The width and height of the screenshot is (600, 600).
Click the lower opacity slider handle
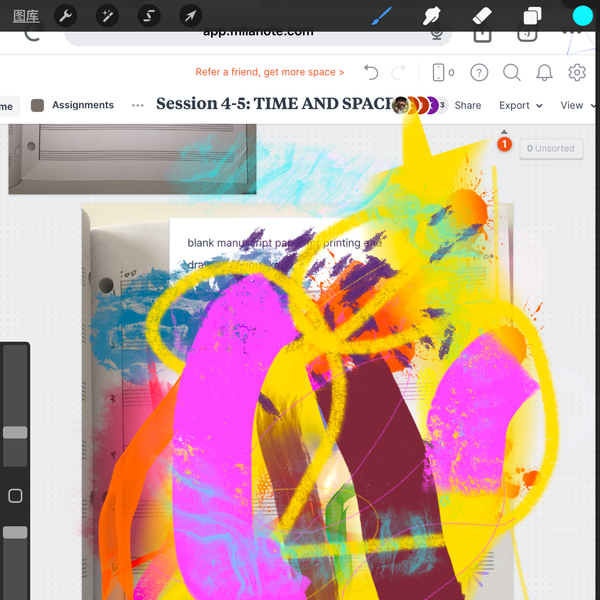click(15, 532)
